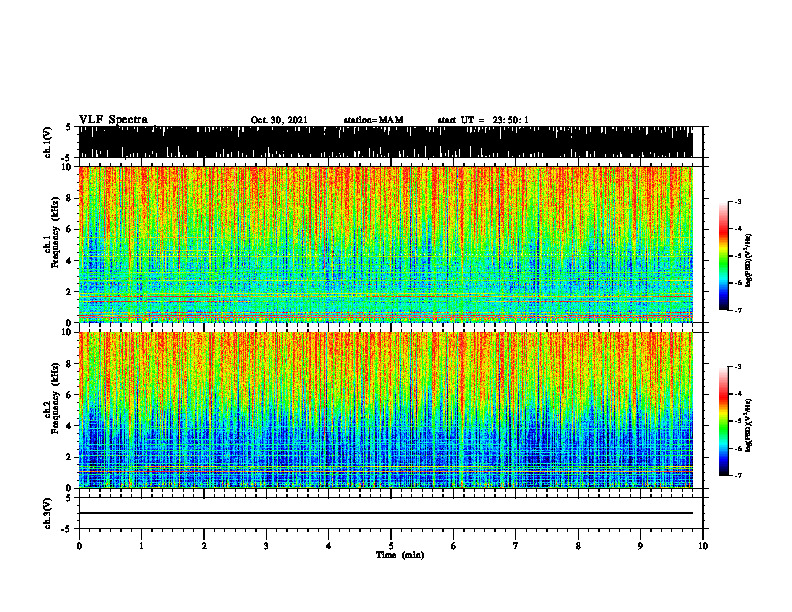Select the "Time (min)" x-axis label

coord(400,555)
